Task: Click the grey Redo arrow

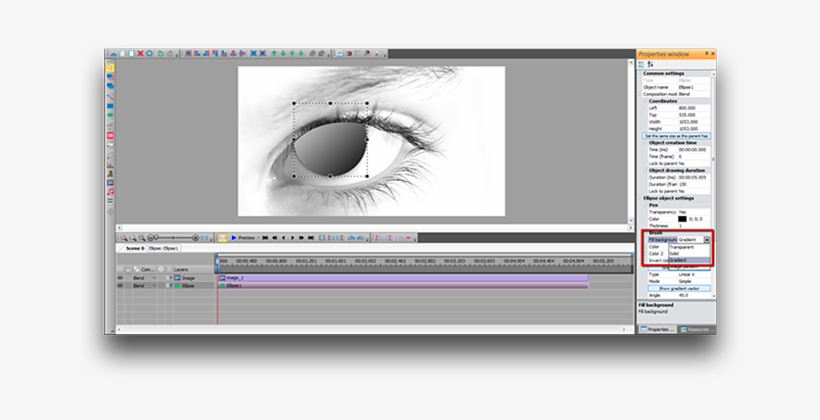Action: [x=169, y=53]
